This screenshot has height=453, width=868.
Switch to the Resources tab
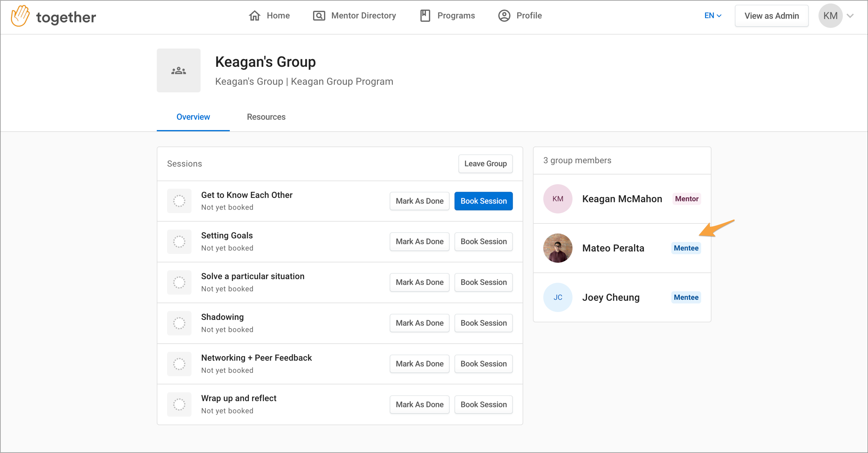coord(266,117)
